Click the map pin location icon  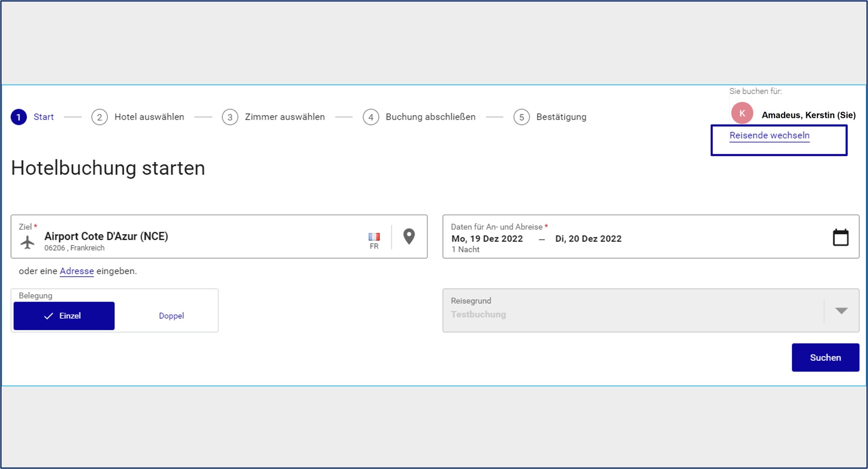pos(409,237)
